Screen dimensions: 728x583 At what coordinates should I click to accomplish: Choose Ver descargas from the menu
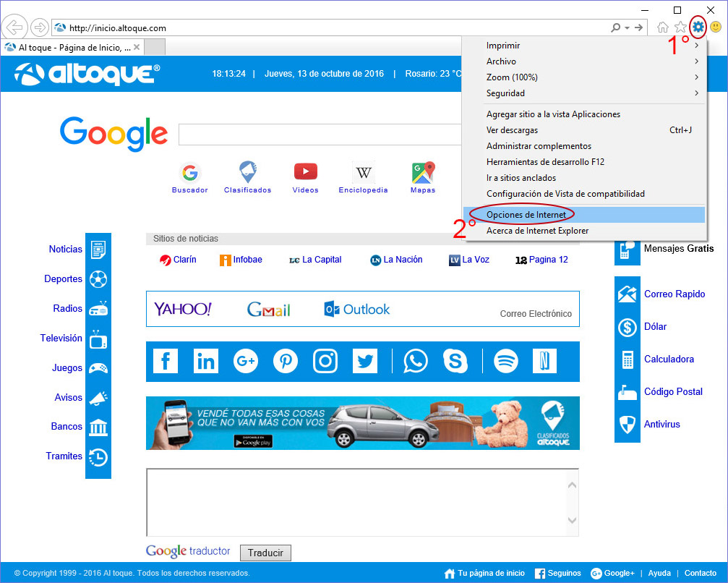584,130
